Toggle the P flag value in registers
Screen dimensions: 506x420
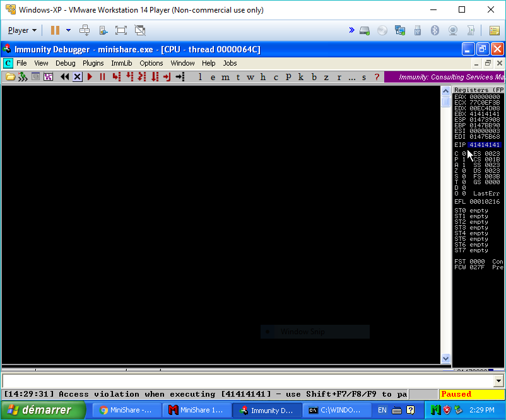tap(464, 160)
